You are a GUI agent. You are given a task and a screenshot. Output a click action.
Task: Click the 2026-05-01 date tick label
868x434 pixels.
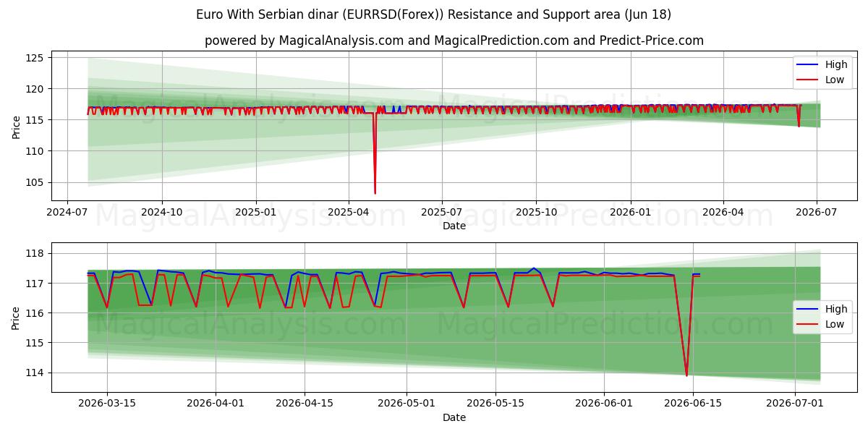pos(407,405)
